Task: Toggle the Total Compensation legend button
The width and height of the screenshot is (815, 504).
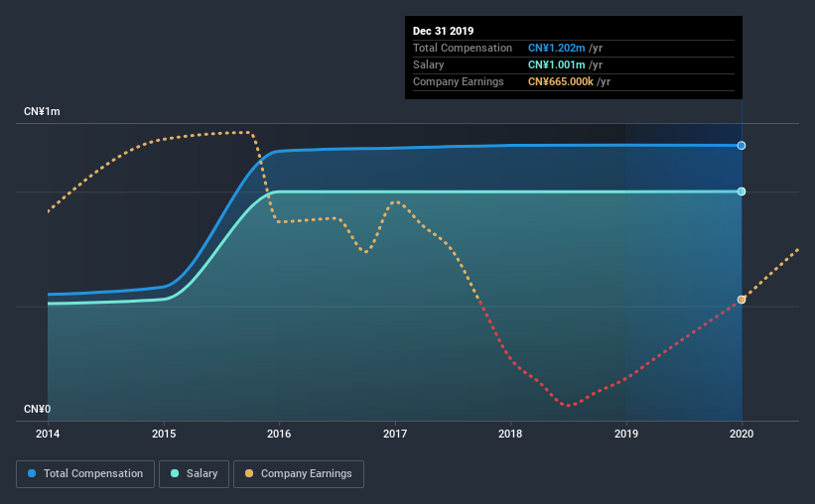Action: [85, 474]
